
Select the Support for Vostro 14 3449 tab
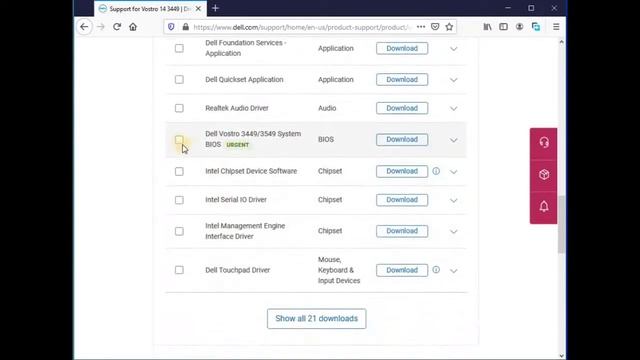(x=150, y=9)
